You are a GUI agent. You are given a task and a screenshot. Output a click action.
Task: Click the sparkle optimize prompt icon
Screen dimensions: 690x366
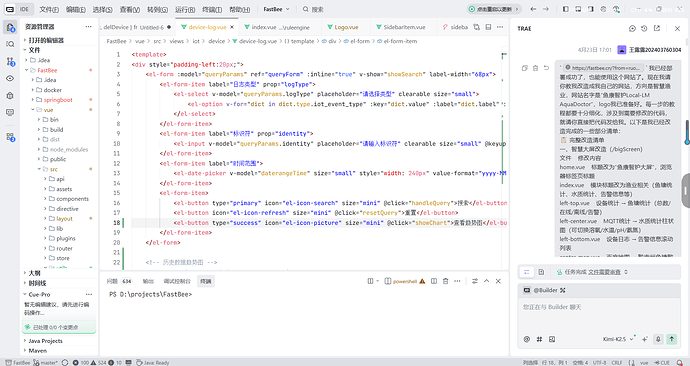645,339
